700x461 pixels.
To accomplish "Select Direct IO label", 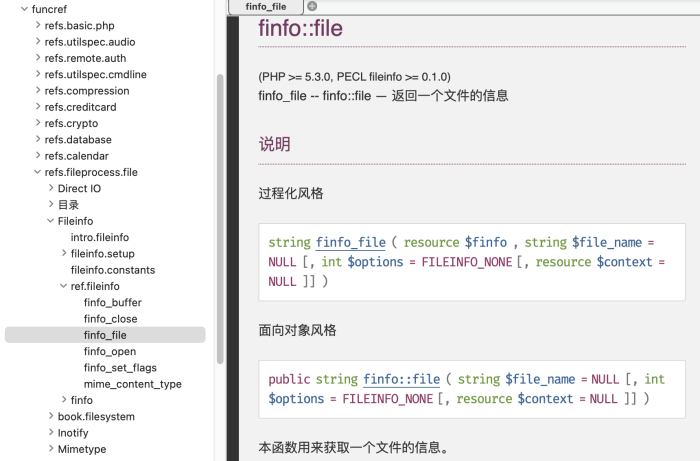I will coord(79,189).
